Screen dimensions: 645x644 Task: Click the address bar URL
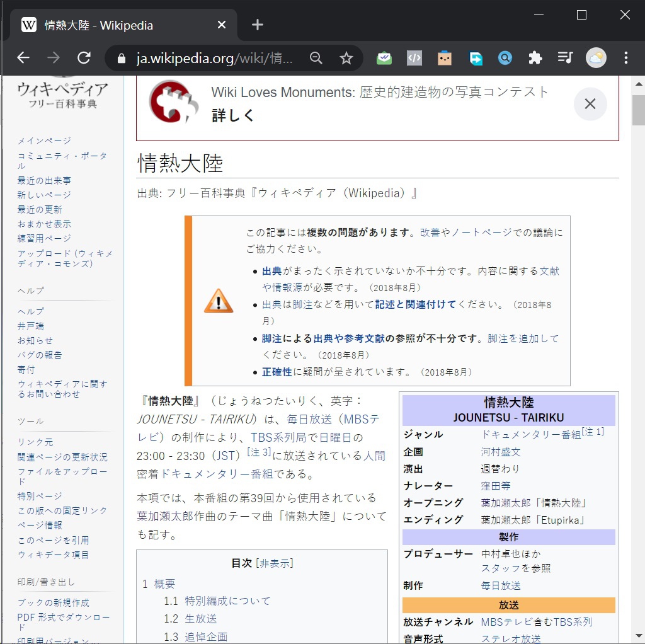pyautogui.click(x=214, y=59)
